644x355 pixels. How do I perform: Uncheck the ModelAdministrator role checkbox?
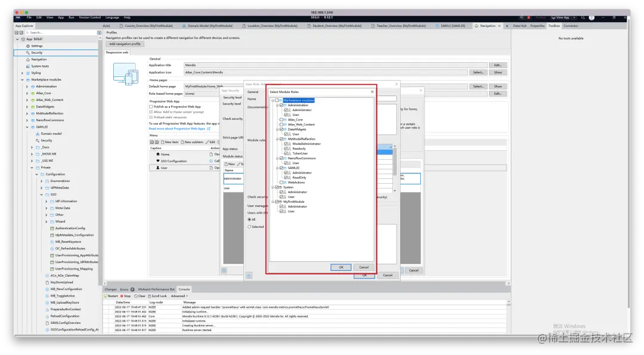coord(286,144)
